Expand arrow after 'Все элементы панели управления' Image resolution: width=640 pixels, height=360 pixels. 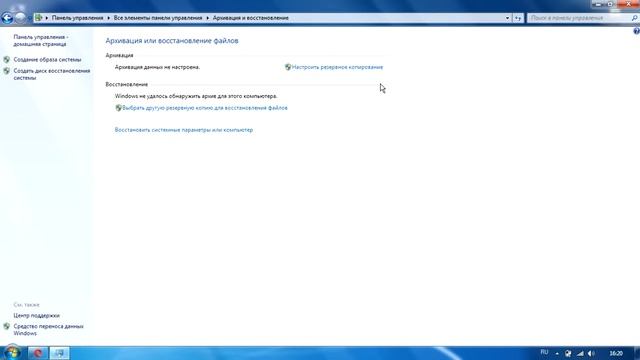click(207, 18)
